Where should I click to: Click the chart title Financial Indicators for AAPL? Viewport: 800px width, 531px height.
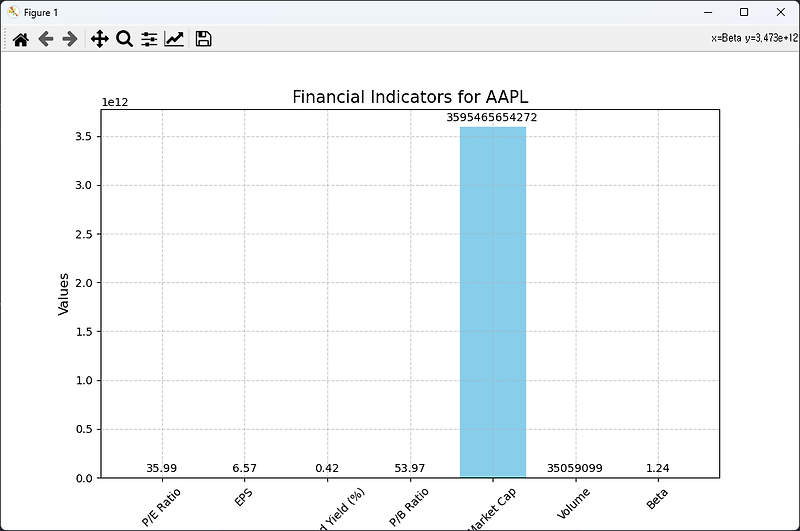pyautogui.click(x=410, y=97)
